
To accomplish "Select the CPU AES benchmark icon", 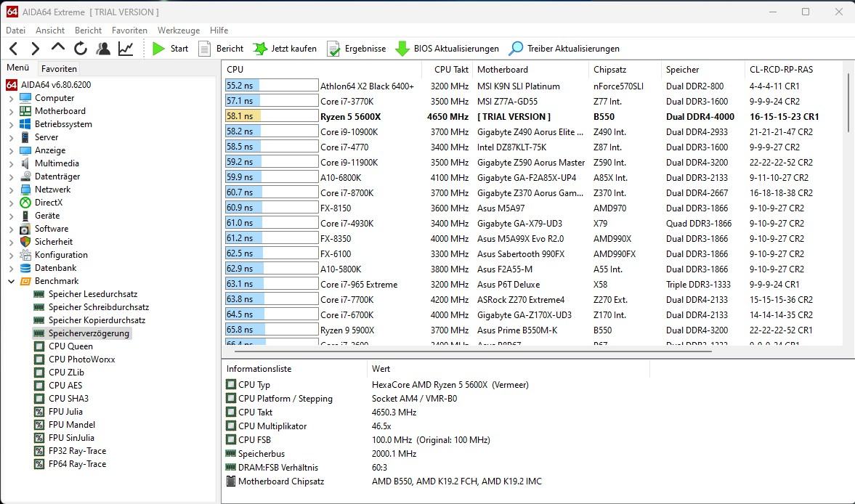I will [x=39, y=386].
